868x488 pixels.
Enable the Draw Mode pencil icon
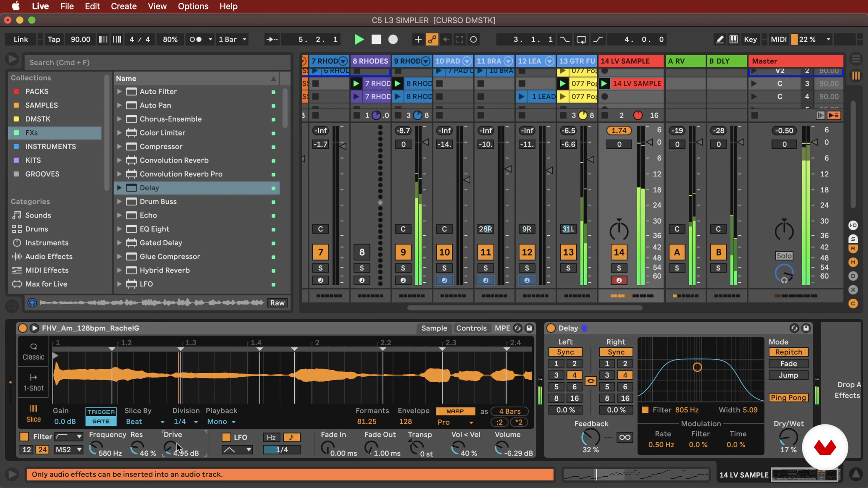click(x=719, y=39)
